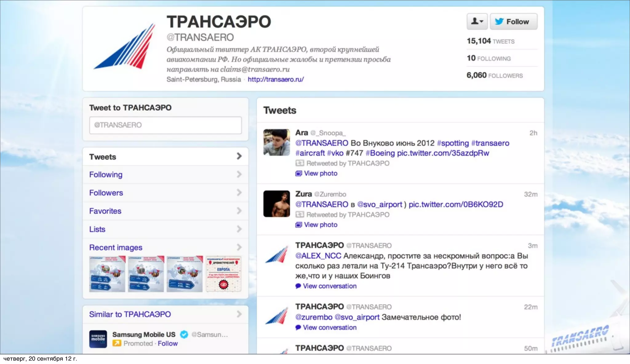Select the Tweets menu item in sidebar
The height and width of the screenshot is (364, 630).
point(165,157)
